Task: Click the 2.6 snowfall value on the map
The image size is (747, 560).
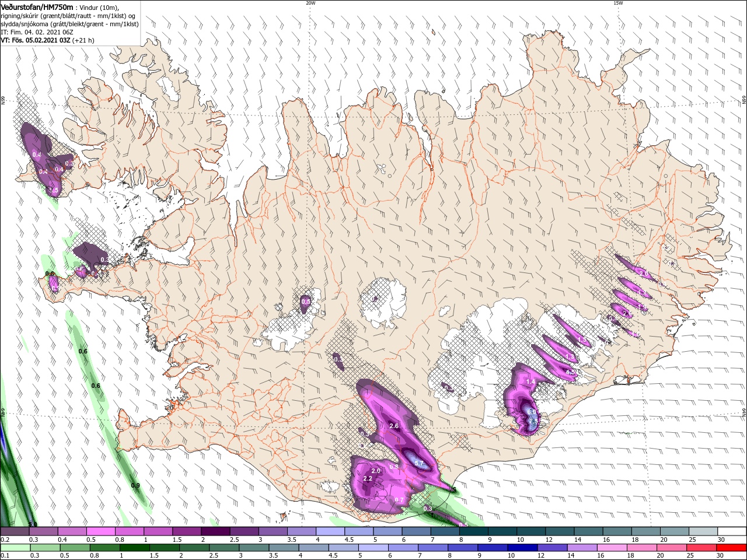Action: (394, 426)
